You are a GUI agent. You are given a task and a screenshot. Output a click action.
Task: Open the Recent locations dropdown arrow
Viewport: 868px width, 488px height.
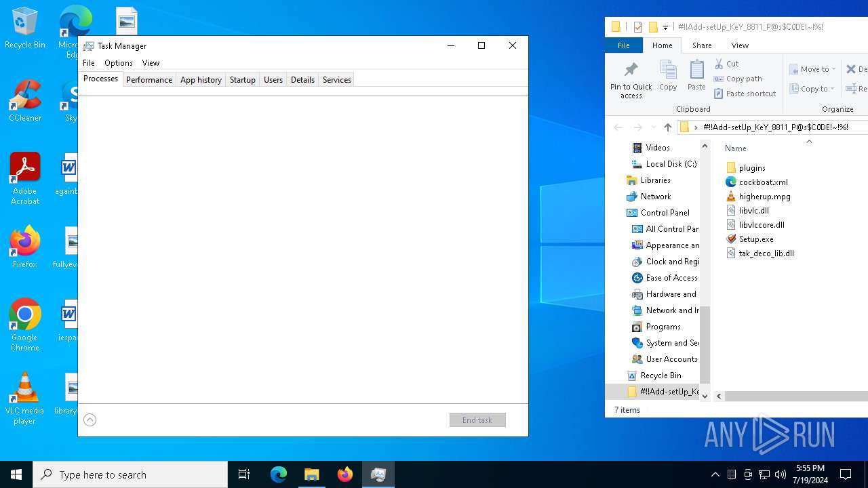[653, 127]
